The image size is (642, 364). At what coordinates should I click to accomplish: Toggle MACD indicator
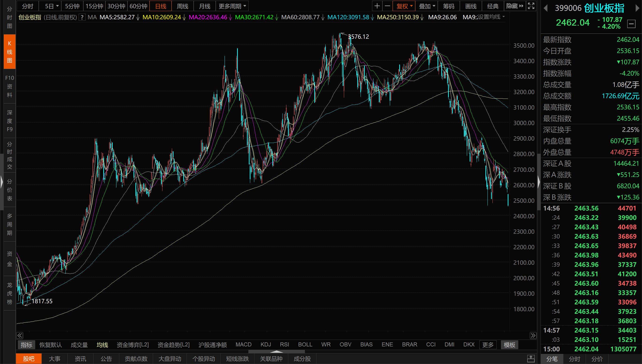(243, 345)
